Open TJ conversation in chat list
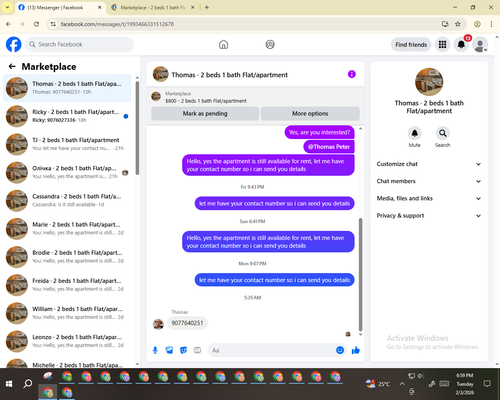 coord(67,144)
